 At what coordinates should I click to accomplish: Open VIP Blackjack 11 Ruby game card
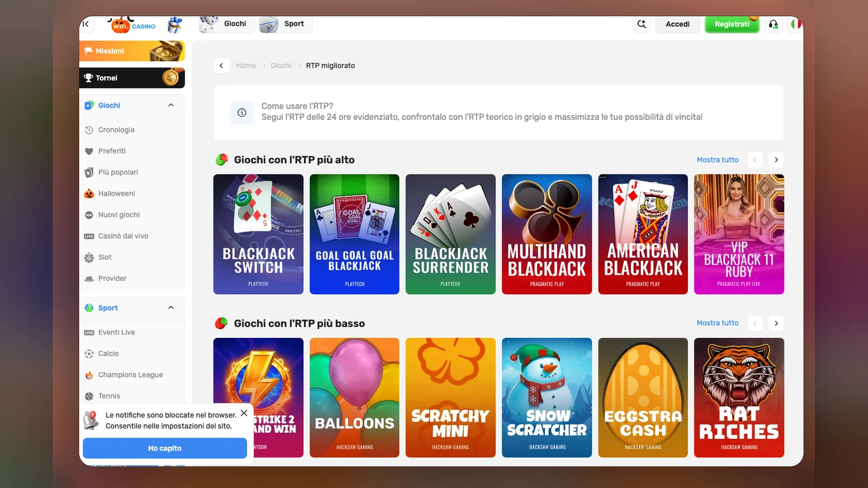(739, 234)
